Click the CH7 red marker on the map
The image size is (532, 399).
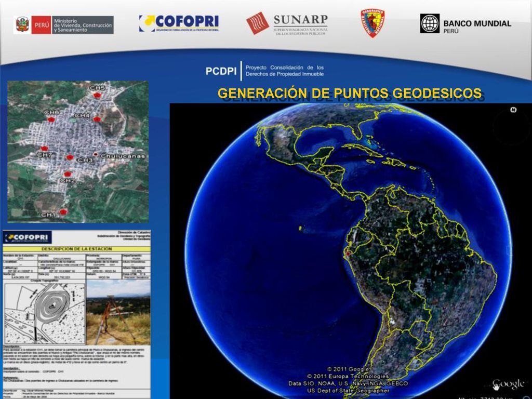tap(44, 148)
